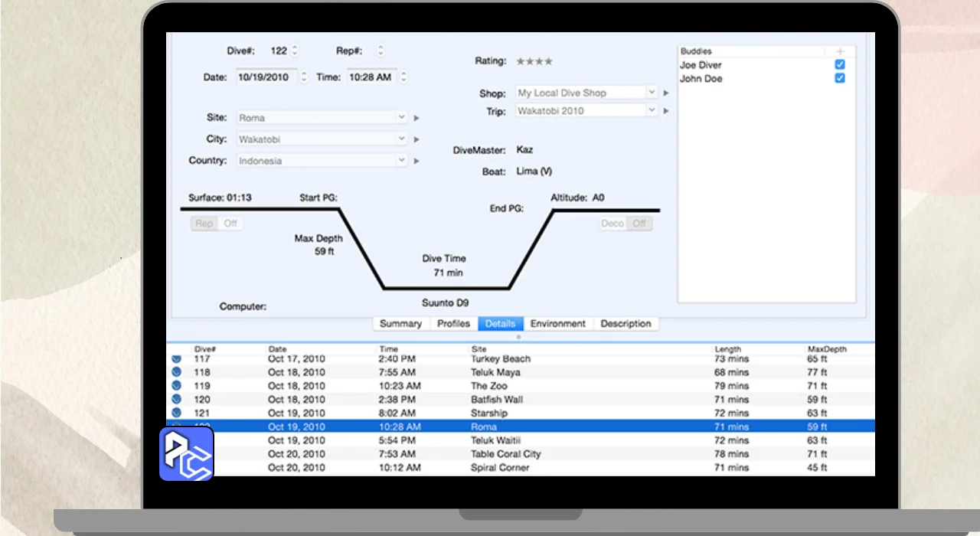
Task: Open the Environment tab
Action: pyautogui.click(x=557, y=324)
